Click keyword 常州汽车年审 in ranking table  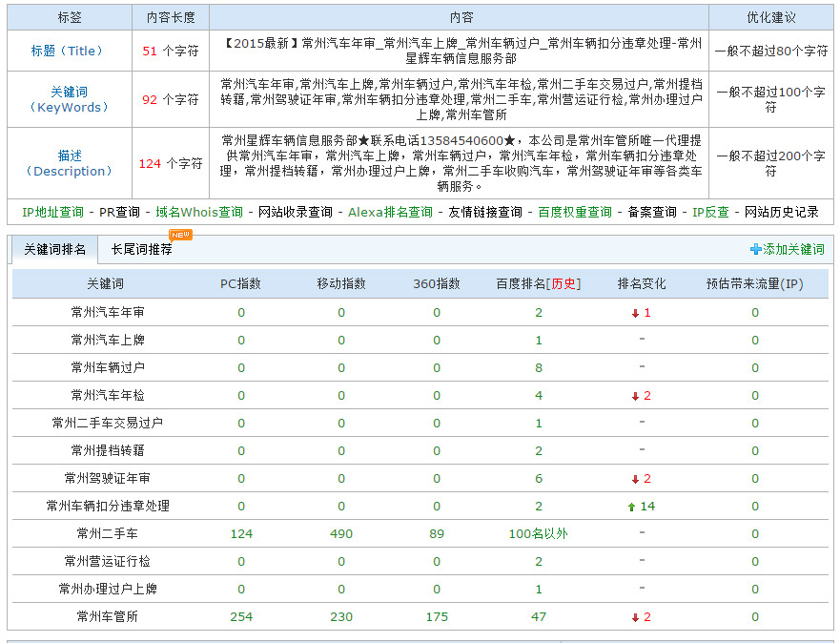pyautogui.click(x=108, y=312)
